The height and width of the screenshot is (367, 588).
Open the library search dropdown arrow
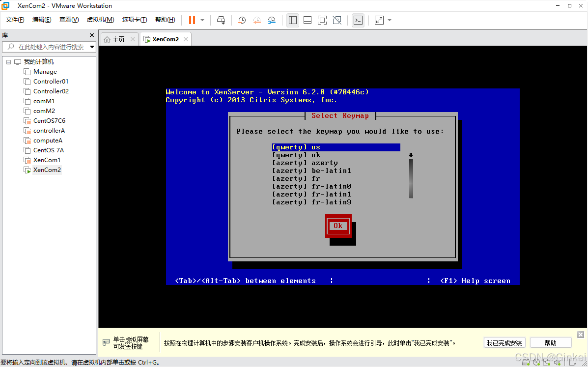tap(92, 47)
